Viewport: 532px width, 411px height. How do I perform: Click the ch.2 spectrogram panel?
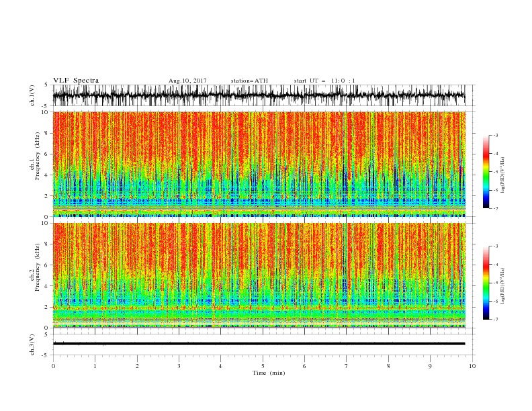[259, 275]
